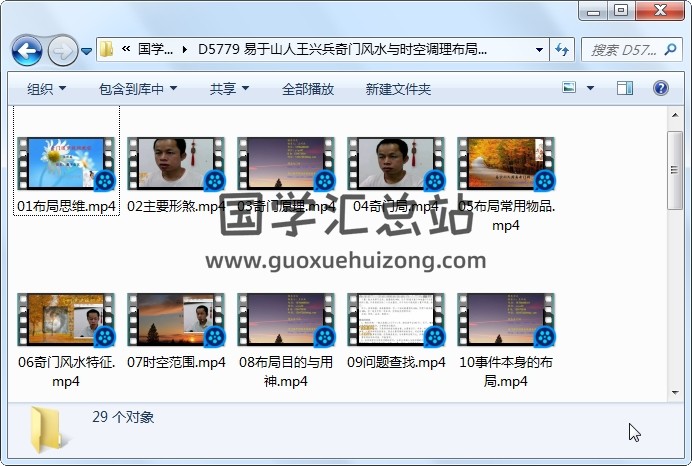The image size is (692, 466).
Task: Select the 国学... breadcrumb segment
Action: point(155,49)
